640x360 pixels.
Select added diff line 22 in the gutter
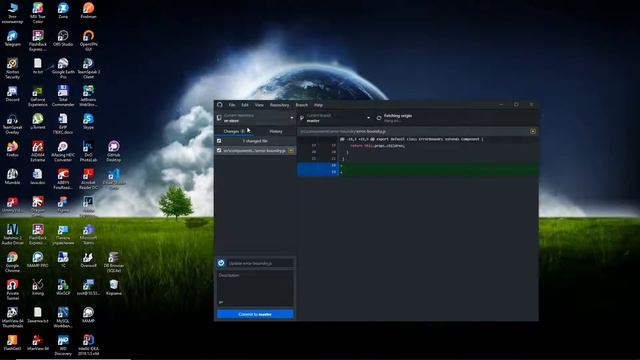(x=318, y=165)
